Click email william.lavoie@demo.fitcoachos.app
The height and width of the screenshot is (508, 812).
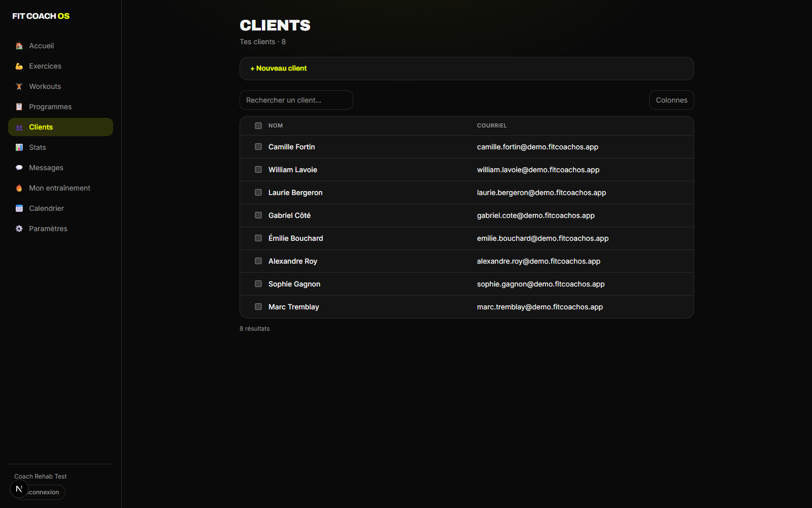point(538,170)
